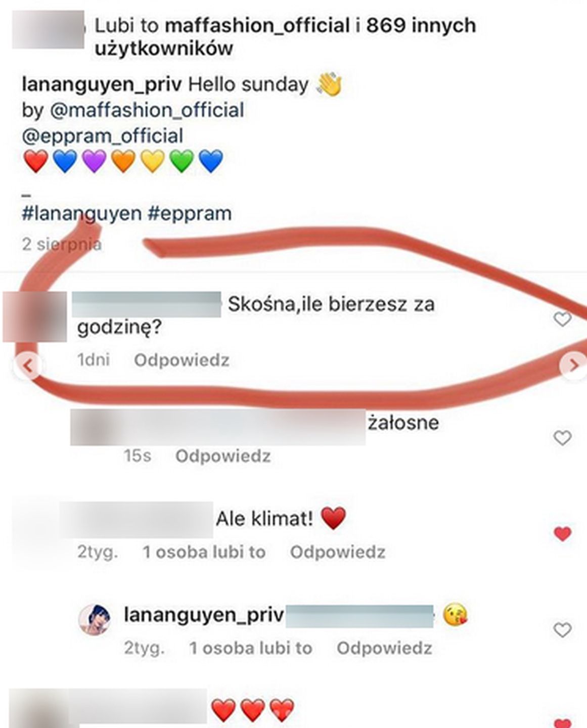This screenshot has width=587, height=728.
Task: Open the #lananguyen hashtag
Action: pyautogui.click(x=81, y=214)
